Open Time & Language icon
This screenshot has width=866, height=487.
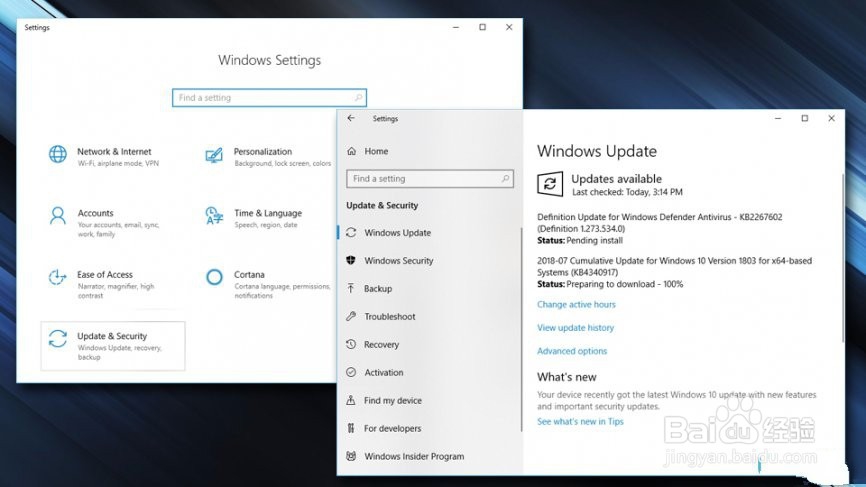click(x=214, y=216)
